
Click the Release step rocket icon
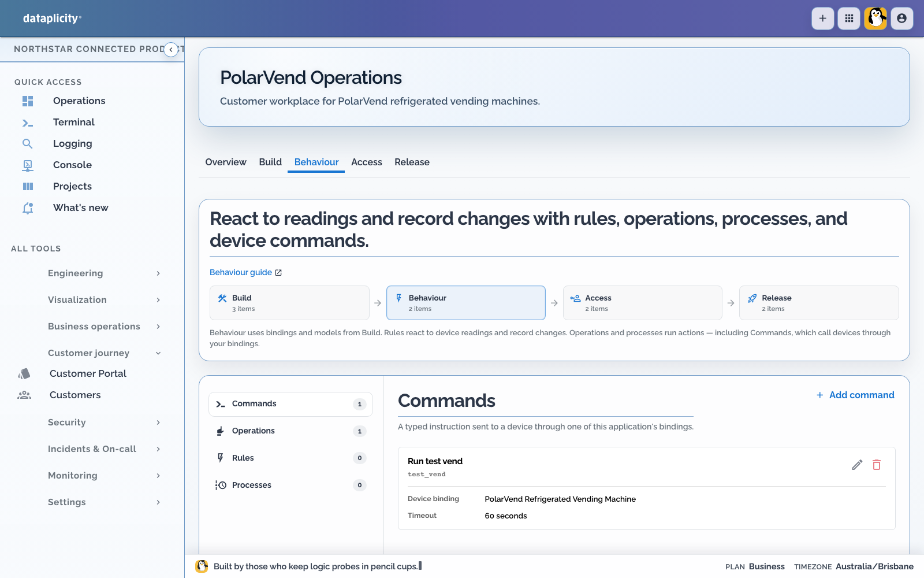point(752,298)
